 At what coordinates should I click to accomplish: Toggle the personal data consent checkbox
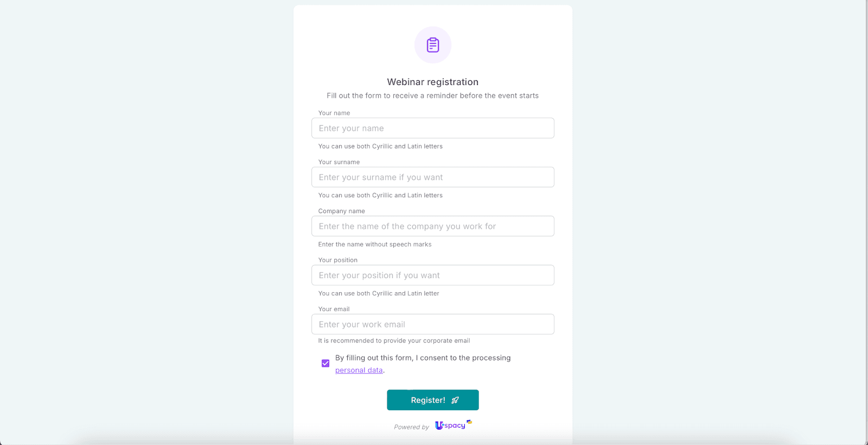pos(325,363)
